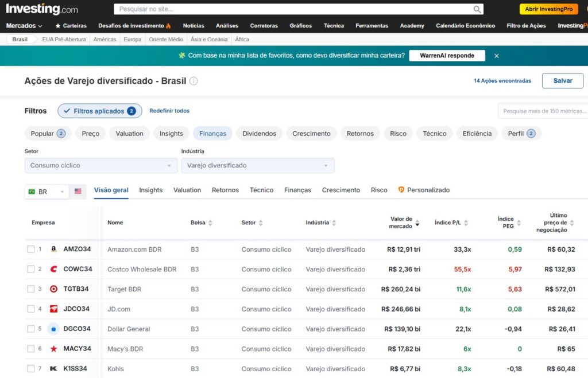This screenshot has width=588, height=378.
Task: Switch to the Insights table tab
Action: [x=151, y=190]
